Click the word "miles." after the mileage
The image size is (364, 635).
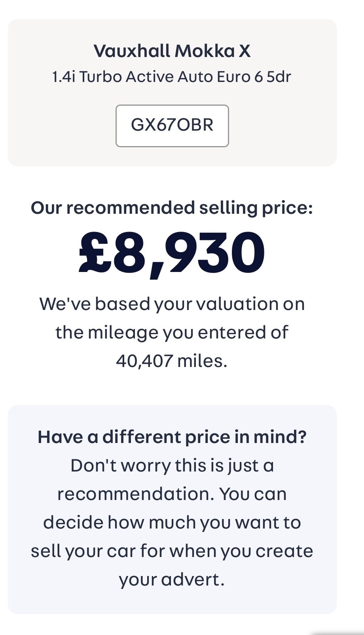(203, 361)
